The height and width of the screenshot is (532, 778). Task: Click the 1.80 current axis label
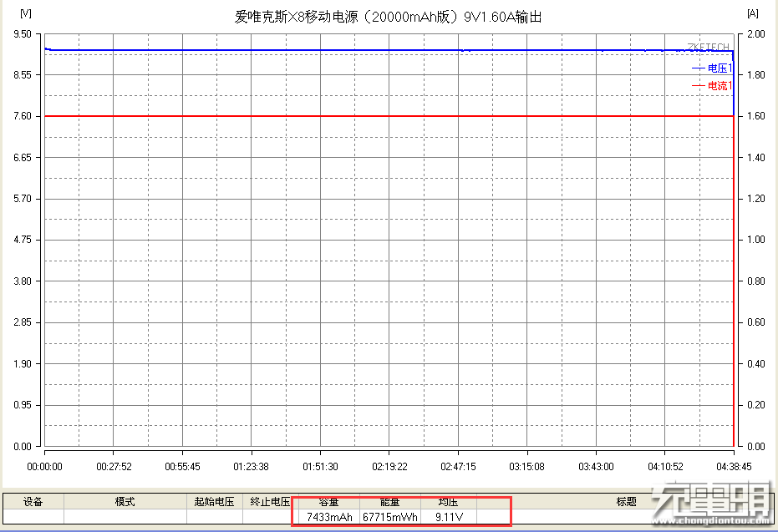(x=755, y=75)
